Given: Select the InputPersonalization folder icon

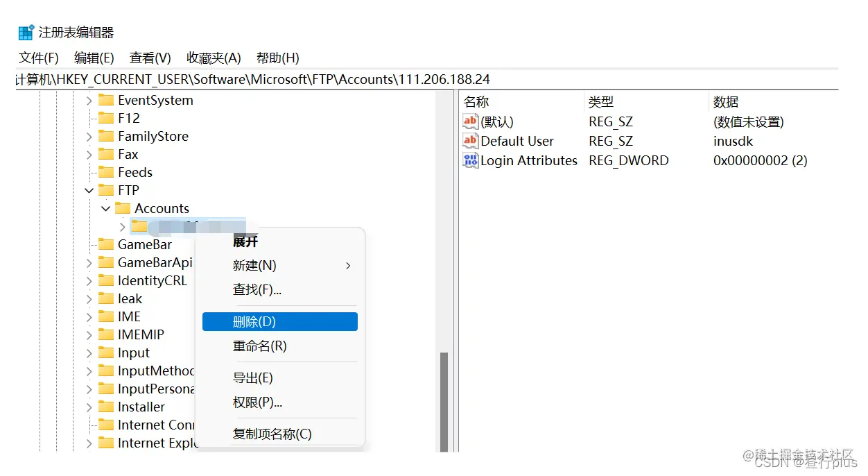Looking at the screenshot, I should [106, 389].
